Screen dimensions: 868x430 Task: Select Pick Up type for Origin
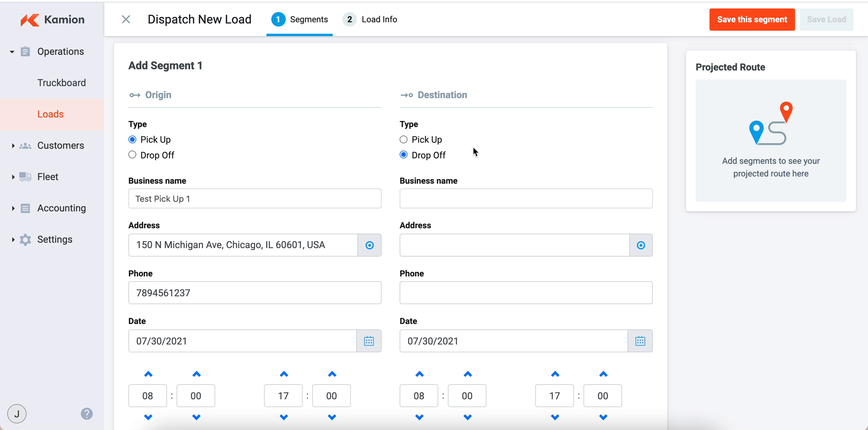pos(132,139)
